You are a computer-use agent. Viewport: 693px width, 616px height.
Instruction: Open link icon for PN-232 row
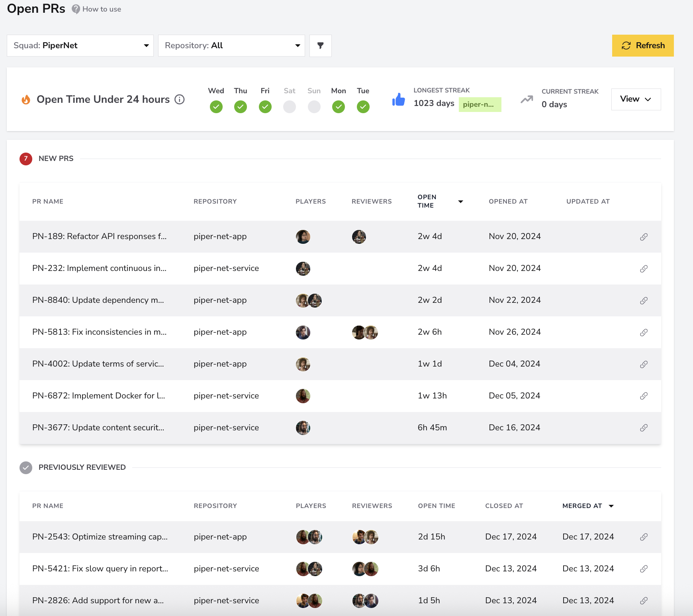tap(644, 269)
